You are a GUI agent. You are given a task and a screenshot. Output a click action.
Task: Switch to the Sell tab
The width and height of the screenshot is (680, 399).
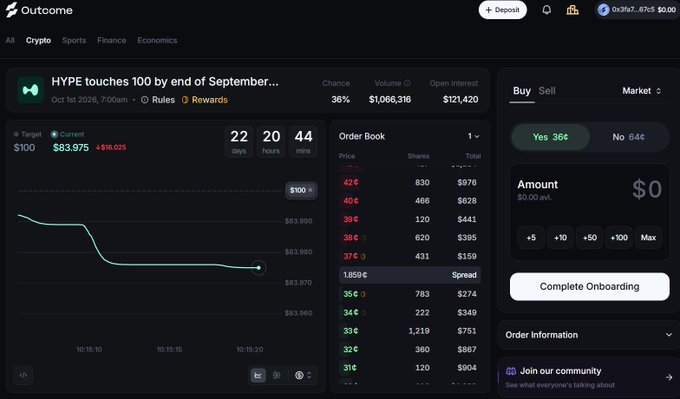[547, 91]
